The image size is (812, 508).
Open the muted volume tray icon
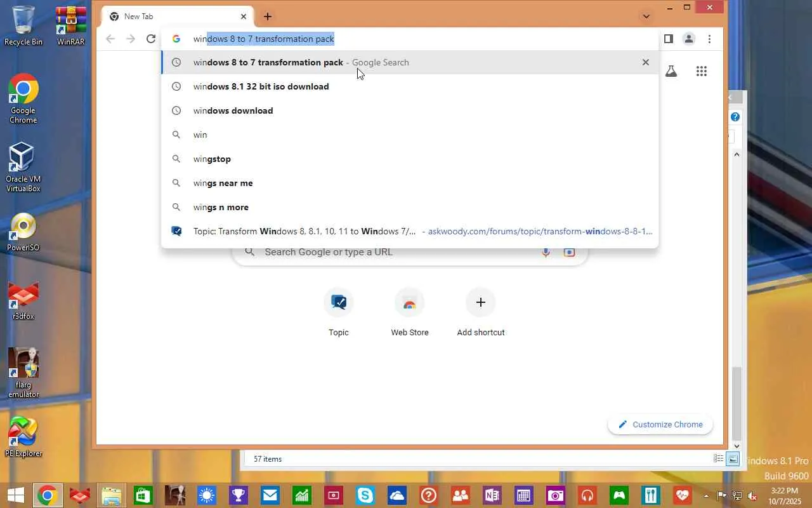[752, 495]
